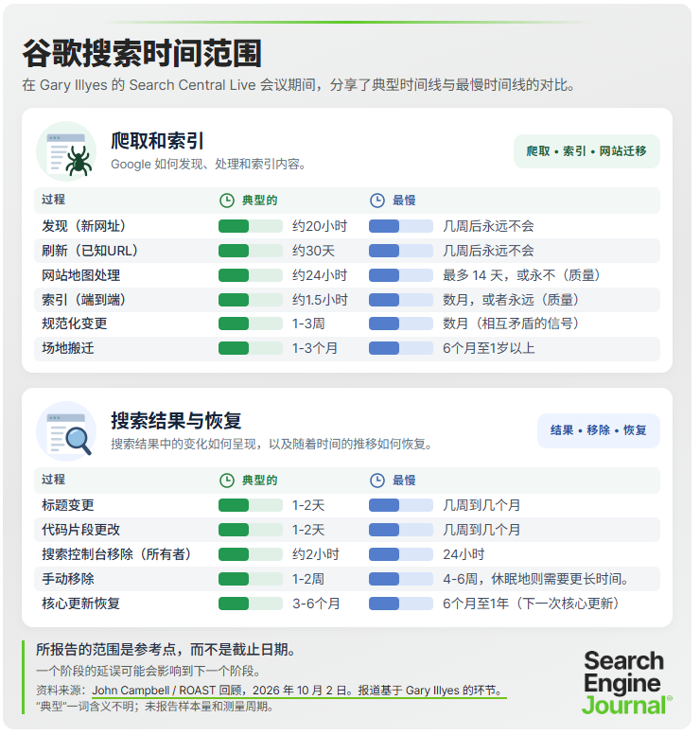Click 一个阶段的延误可能会影响到下一个阶段。
The image size is (700, 735).
point(149,671)
